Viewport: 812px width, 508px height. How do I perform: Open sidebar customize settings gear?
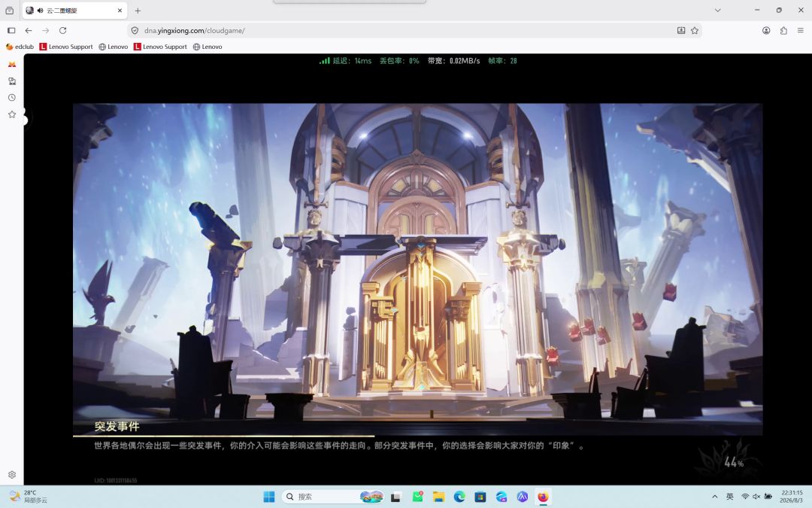click(x=12, y=474)
